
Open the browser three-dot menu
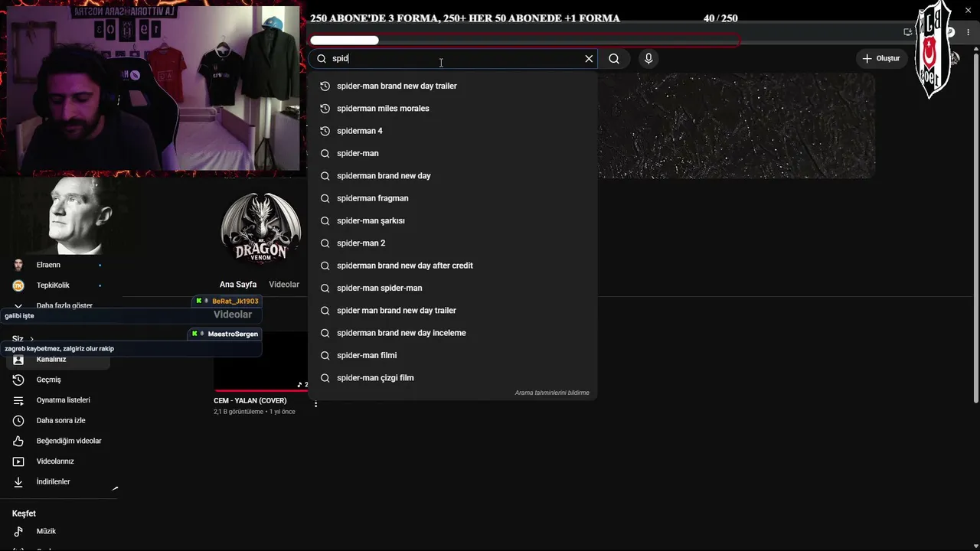[969, 32]
